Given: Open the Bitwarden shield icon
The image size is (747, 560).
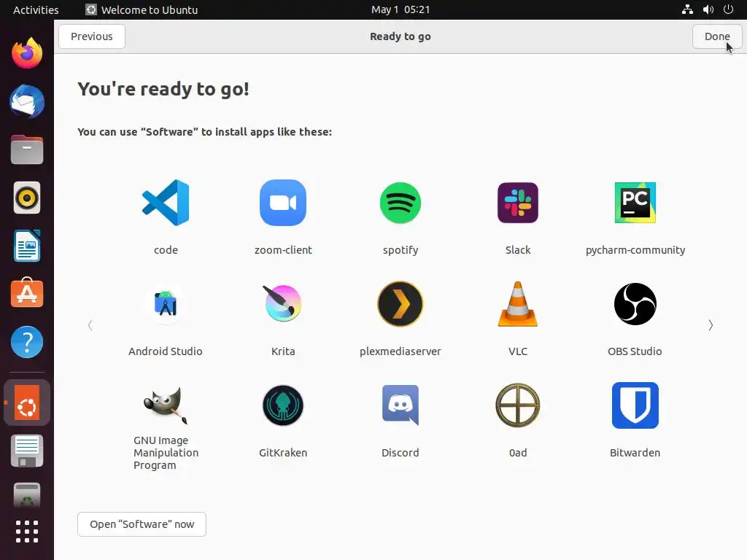Looking at the screenshot, I should coord(635,405).
